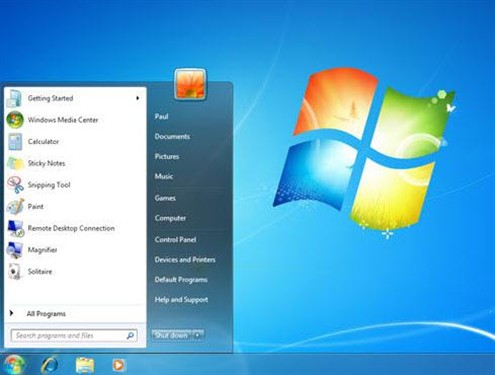Screen dimensions: 495x375
Task: Expand the Getting Started submenu arrow
Action: [x=137, y=98]
